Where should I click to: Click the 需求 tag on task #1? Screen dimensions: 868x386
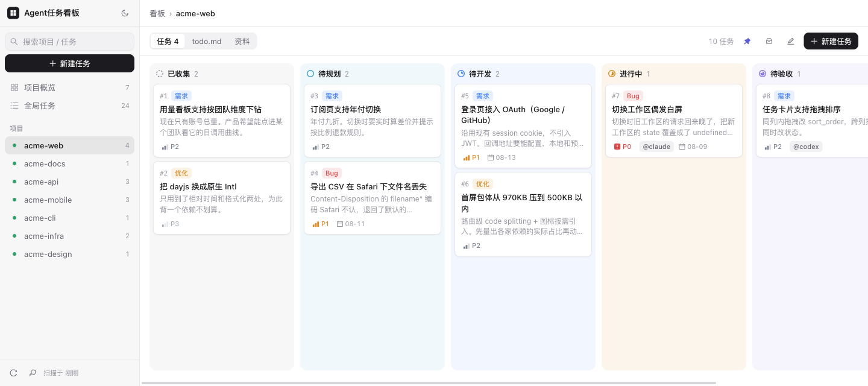(x=181, y=96)
